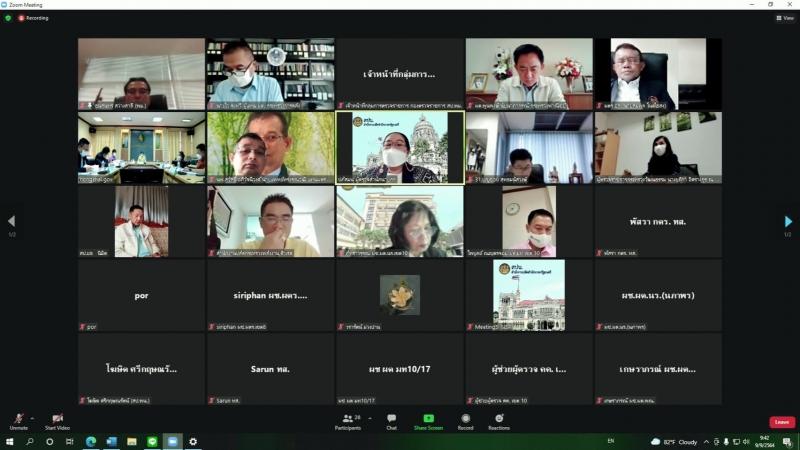Open Settings gear on taskbar
Screen dimensions: 800x450
coord(193,441)
